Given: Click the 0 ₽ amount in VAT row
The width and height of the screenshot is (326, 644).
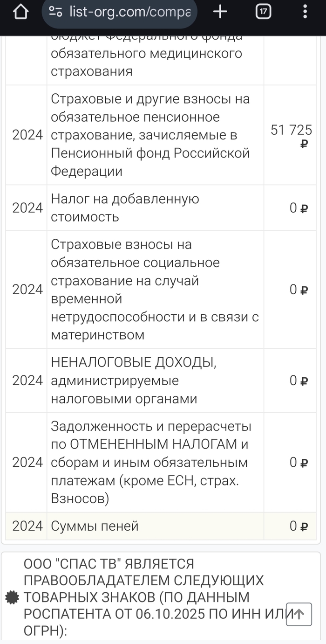Looking at the screenshot, I should click(x=299, y=208).
